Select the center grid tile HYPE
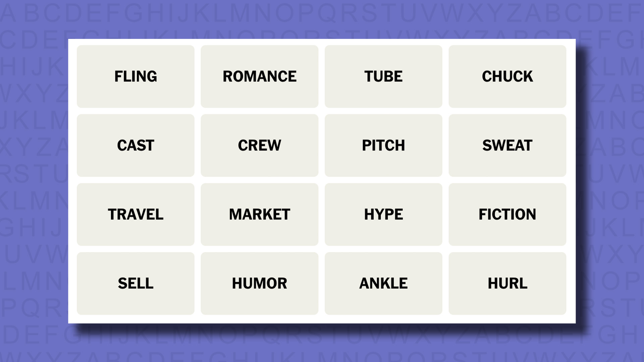644x362 pixels. click(x=383, y=215)
